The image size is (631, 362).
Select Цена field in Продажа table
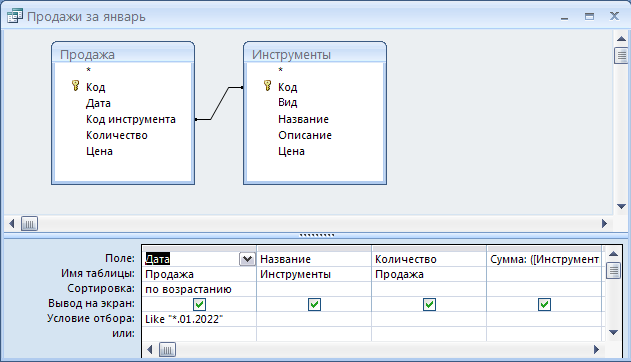[99, 152]
